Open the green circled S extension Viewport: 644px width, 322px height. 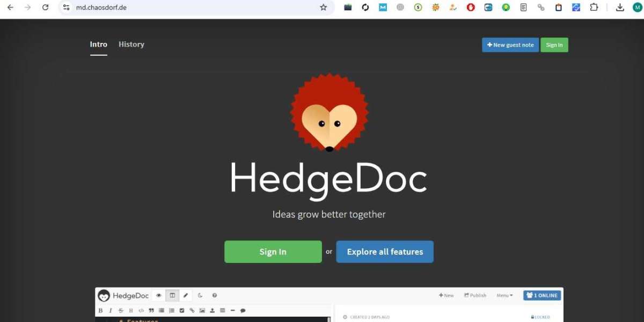click(418, 8)
